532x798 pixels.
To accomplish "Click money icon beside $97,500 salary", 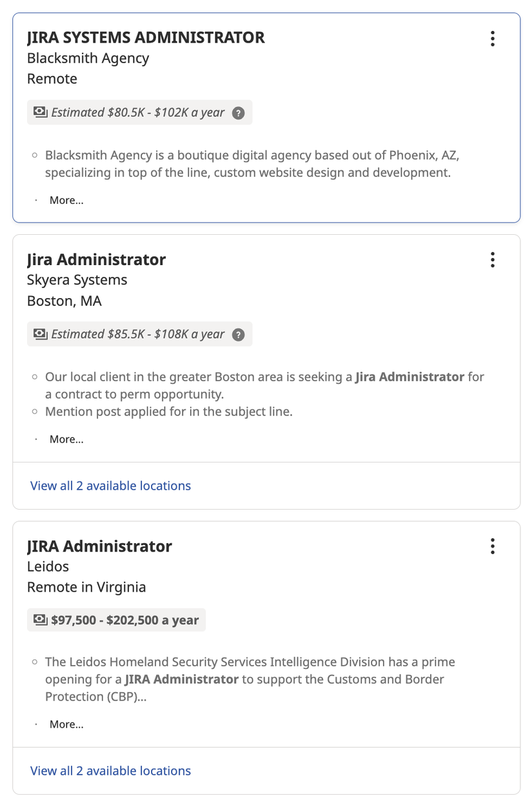I will point(41,620).
